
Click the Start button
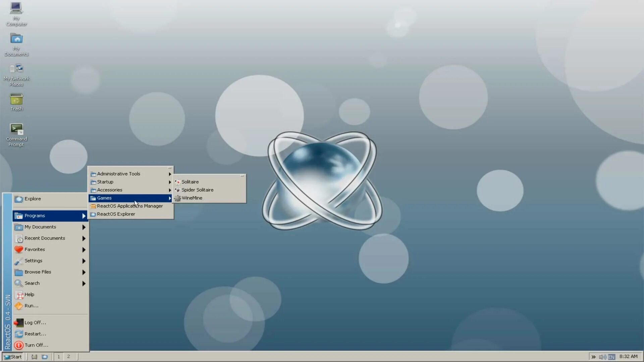point(13,357)
